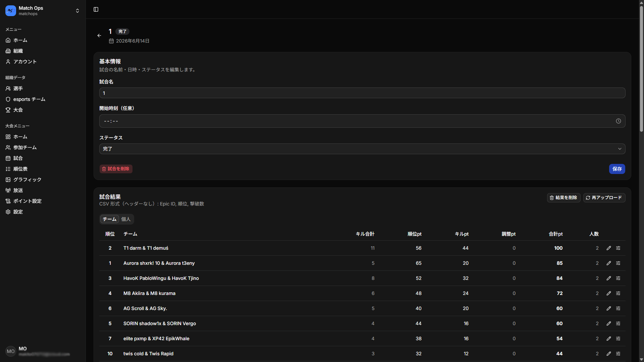
Task: Open 選手 under 組織データ
Action: (43, 88)
